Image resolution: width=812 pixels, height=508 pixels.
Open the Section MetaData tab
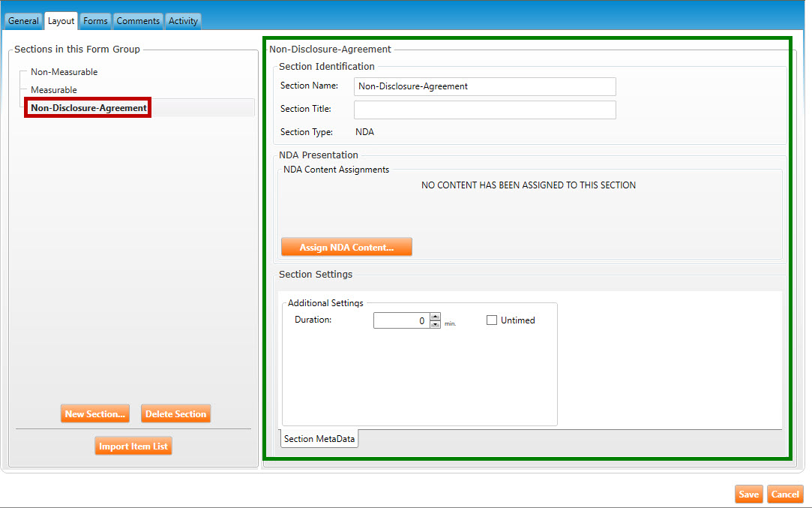(319, 439)
